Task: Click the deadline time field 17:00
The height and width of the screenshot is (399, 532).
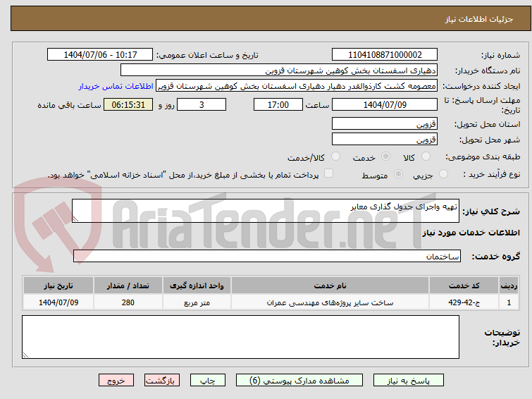Action: pos(278,104)
